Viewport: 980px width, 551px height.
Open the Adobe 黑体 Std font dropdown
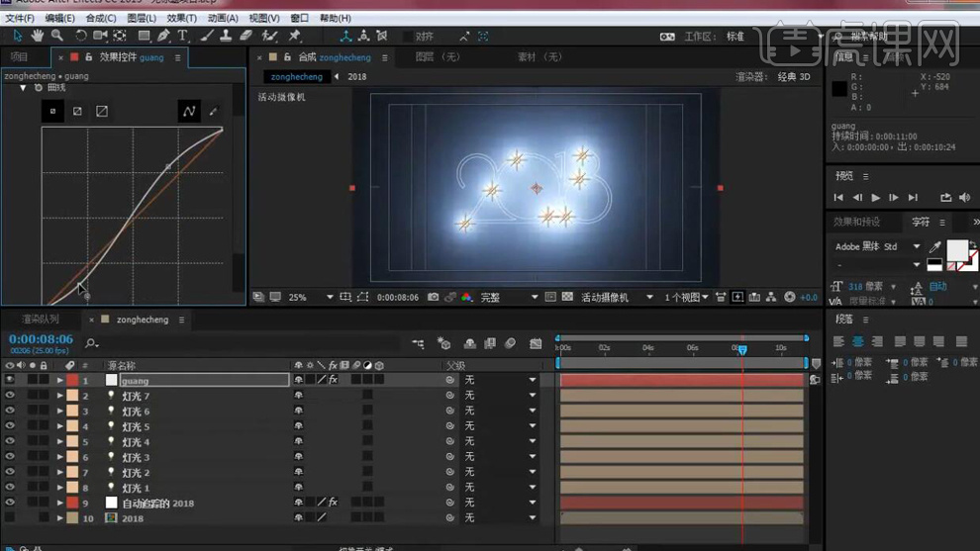(x=916, y=246)
